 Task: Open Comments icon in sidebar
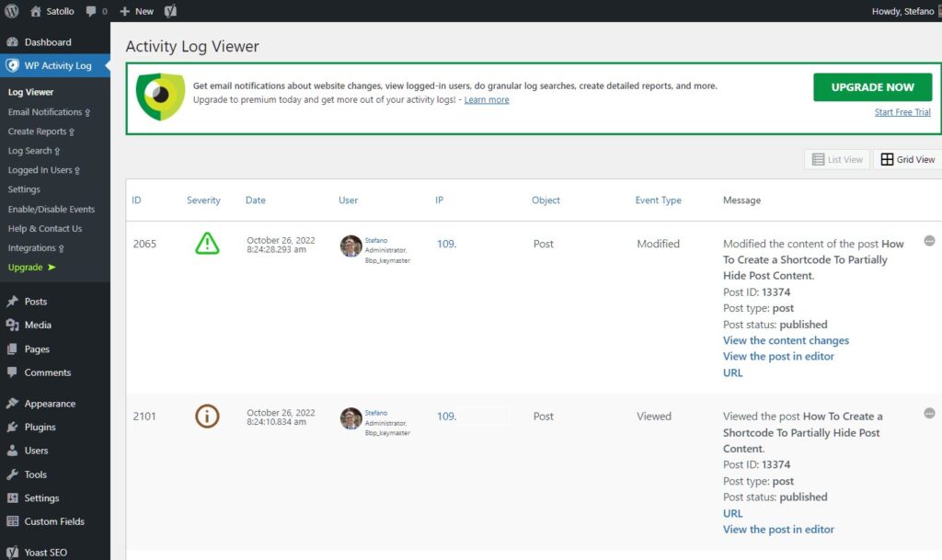[x=12, y=372]
